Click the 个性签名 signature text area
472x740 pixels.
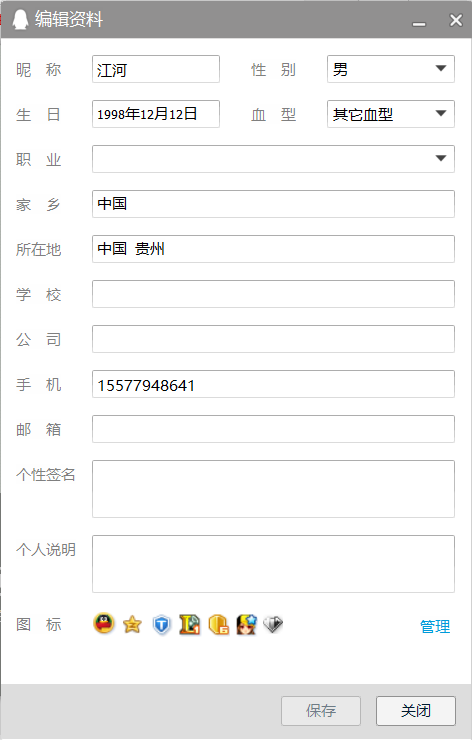click(273, 488)
